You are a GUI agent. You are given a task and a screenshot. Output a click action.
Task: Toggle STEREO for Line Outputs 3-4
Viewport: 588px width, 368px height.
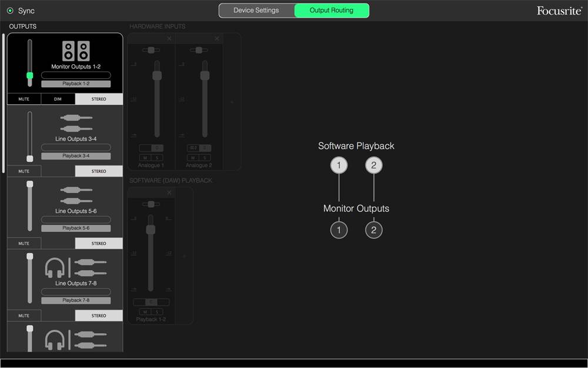tap(99, 171)
